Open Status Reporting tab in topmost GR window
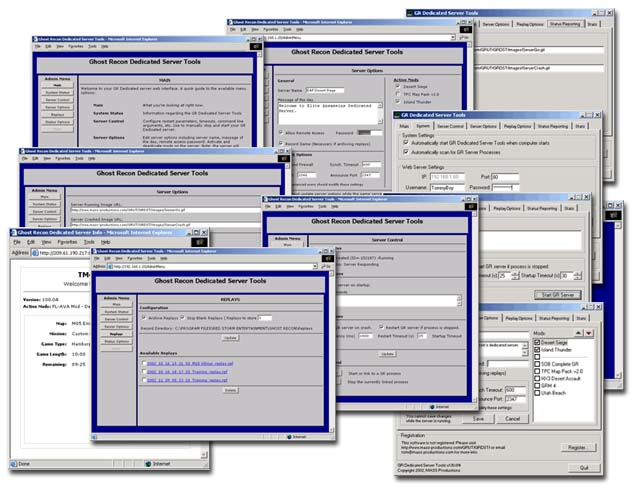640x489 pixels. (565, 24)
